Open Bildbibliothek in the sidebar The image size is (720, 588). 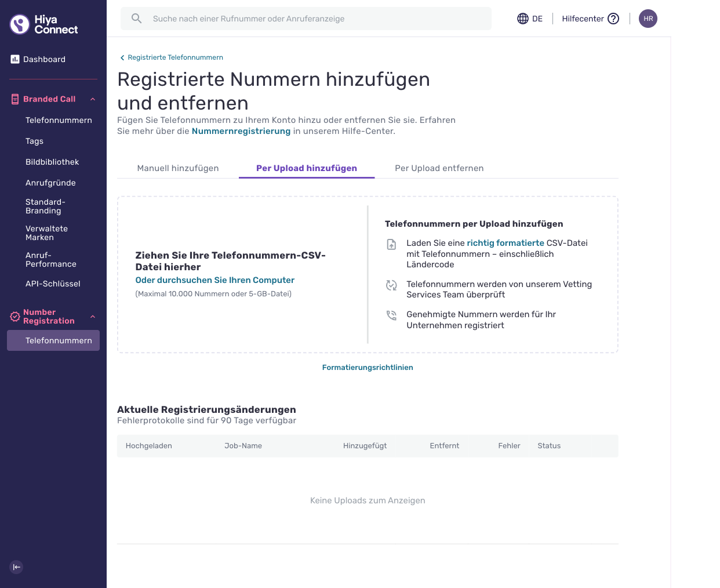[x=52, y=162]
